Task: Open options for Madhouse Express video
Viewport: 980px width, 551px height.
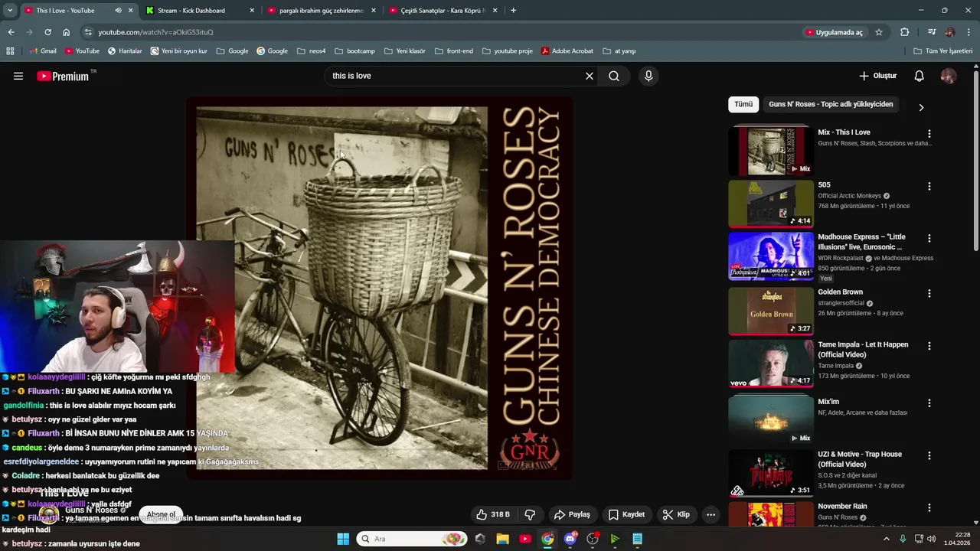Action: pos(929,238)
